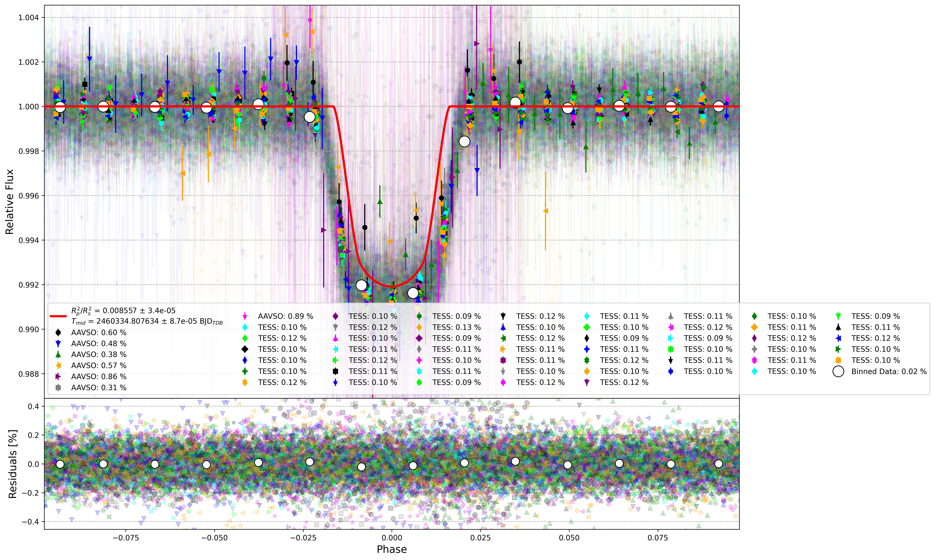The image size is (935, 560).
Task: Select the 0.994 flux tick label
Action: 28,240
